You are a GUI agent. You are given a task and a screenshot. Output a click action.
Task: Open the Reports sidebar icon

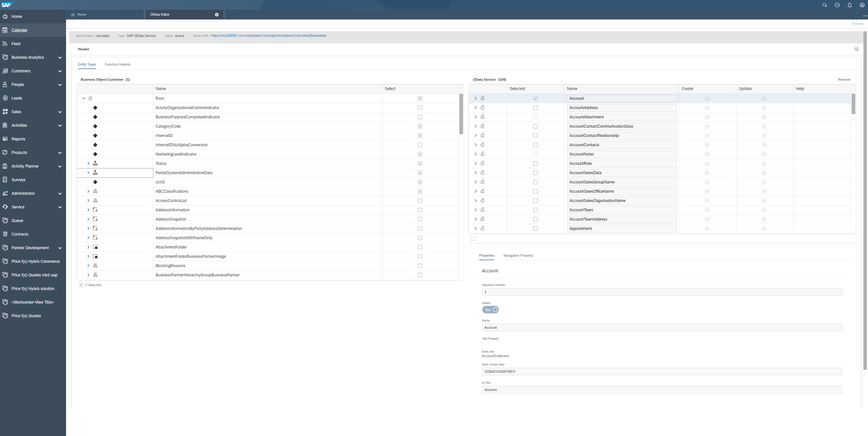tap(5, 139)
